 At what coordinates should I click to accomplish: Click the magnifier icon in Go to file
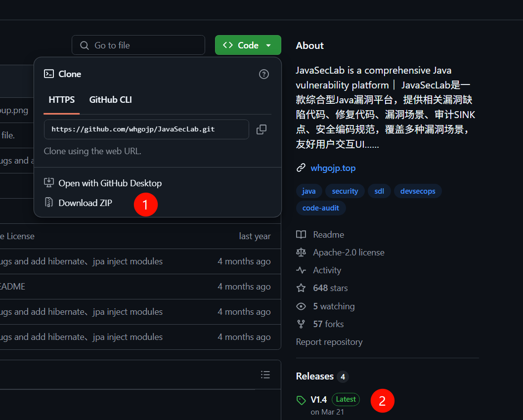click(x=85, y=45)
